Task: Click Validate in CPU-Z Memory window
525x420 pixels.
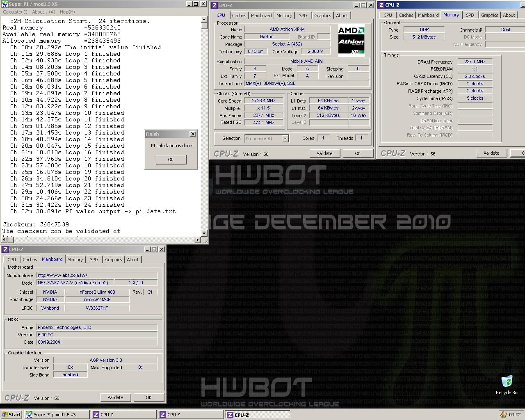Action: pyautogui.click(x=491, y=153)
